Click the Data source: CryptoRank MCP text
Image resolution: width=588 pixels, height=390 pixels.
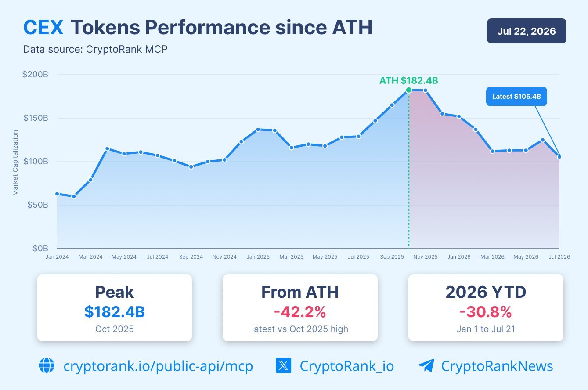[x=95, y=49]
